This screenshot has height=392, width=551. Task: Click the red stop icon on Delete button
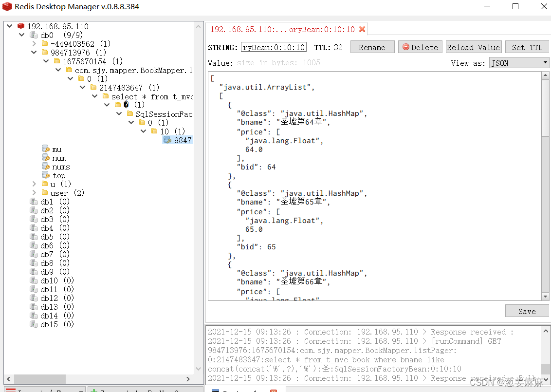(406, 47)
